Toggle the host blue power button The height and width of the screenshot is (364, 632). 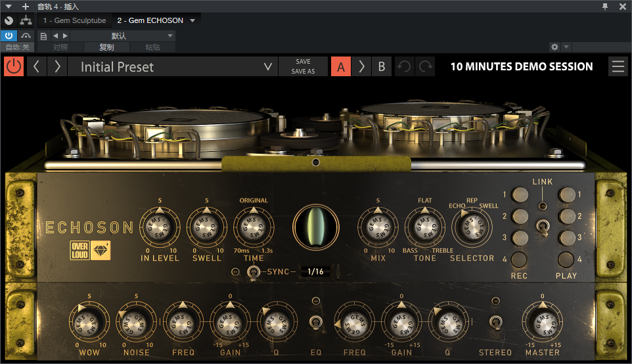pyautogui.click(x=9, y=35)
